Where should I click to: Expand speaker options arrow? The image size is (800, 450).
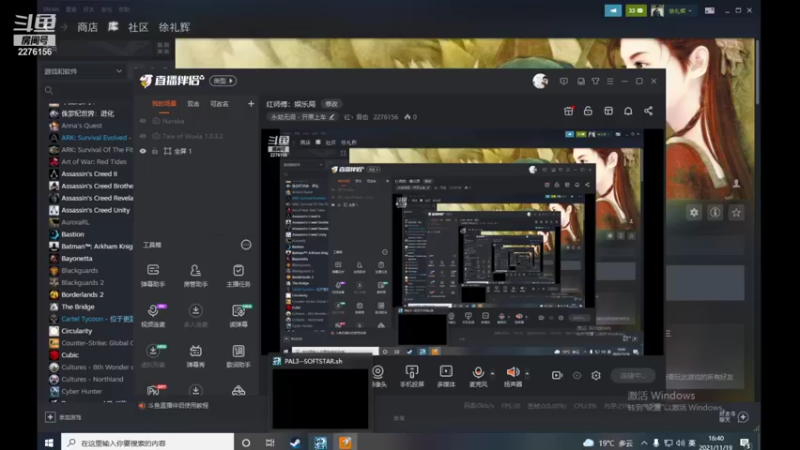coord(527,373)
